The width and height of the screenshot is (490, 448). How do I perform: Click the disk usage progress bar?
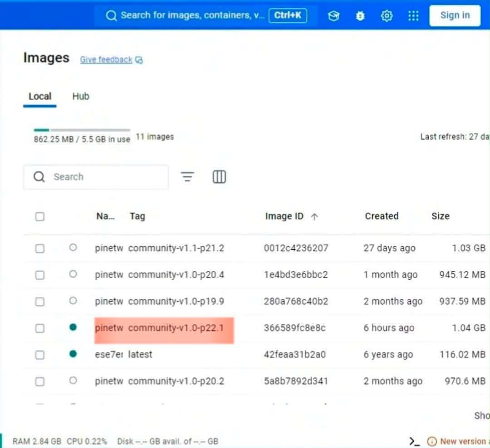coord(81,129)
